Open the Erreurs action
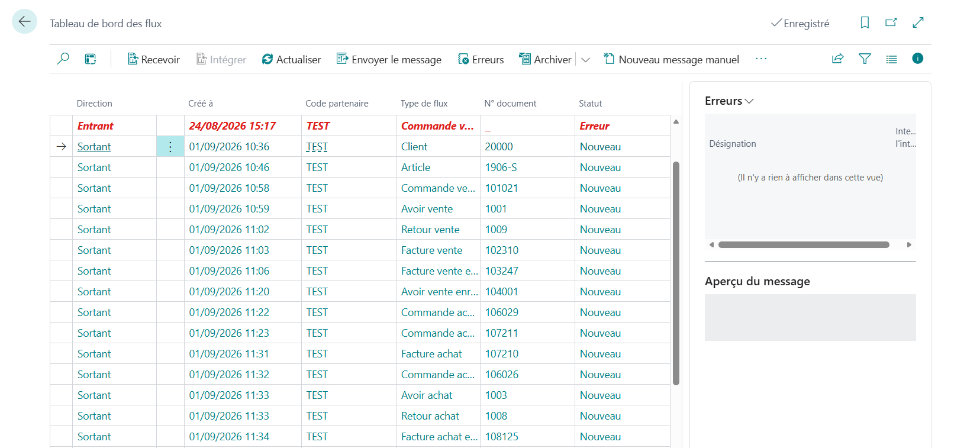Viewport: 980px width, 448px height. coord(481,59)
